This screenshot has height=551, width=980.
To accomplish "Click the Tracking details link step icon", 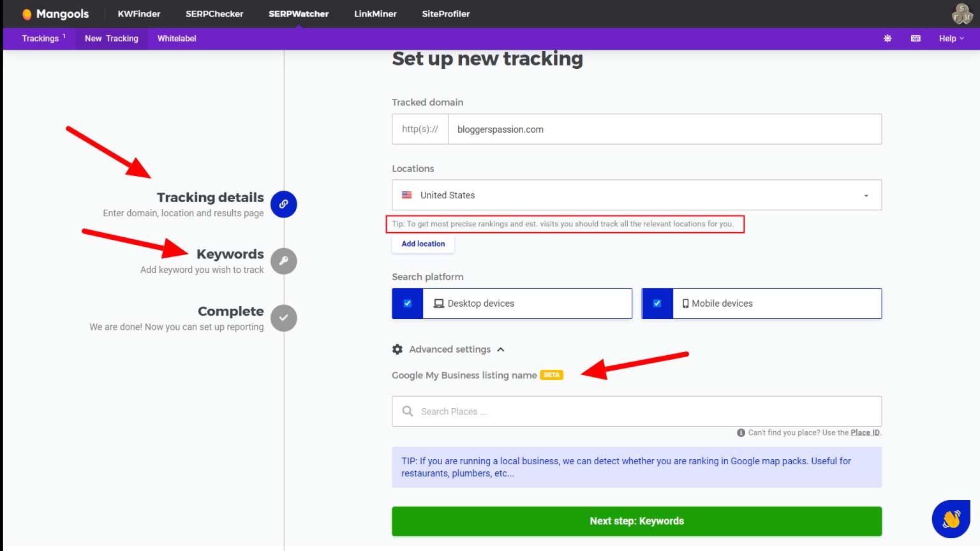I will [283, 204].
